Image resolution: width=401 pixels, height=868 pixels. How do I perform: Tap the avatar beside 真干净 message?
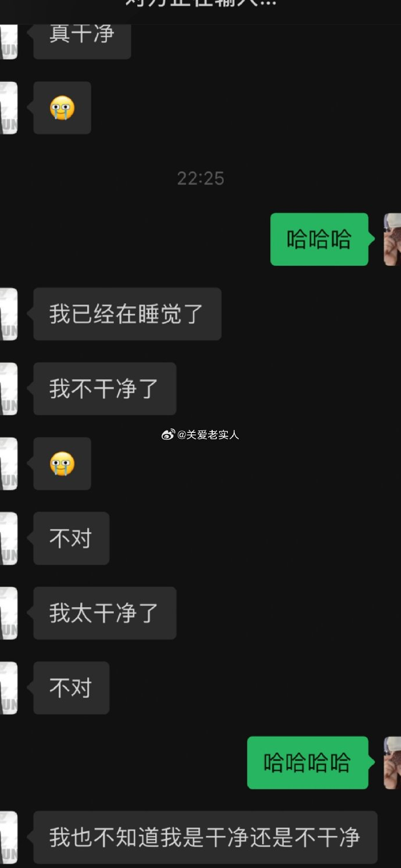coord(8,41)
